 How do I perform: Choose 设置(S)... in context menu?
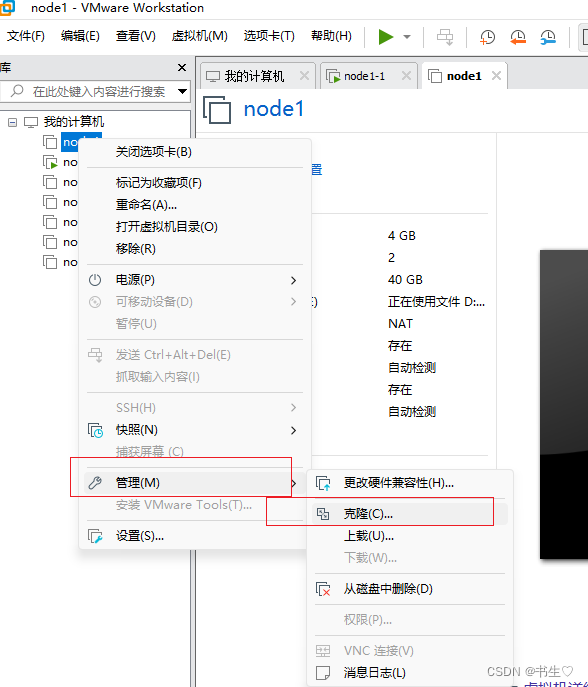coord(195,536)
